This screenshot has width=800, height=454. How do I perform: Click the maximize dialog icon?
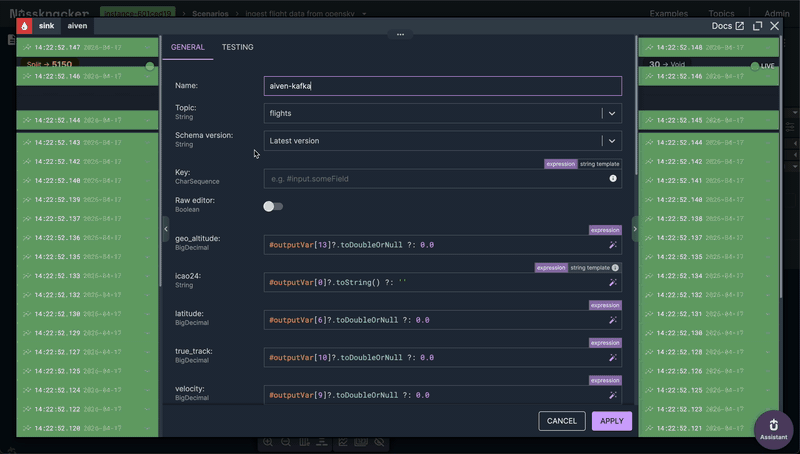click(x=757, y=26)
